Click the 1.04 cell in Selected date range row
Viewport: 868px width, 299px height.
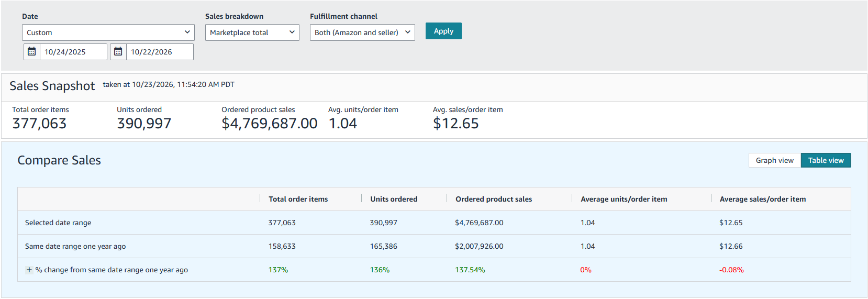coord(588,223)
